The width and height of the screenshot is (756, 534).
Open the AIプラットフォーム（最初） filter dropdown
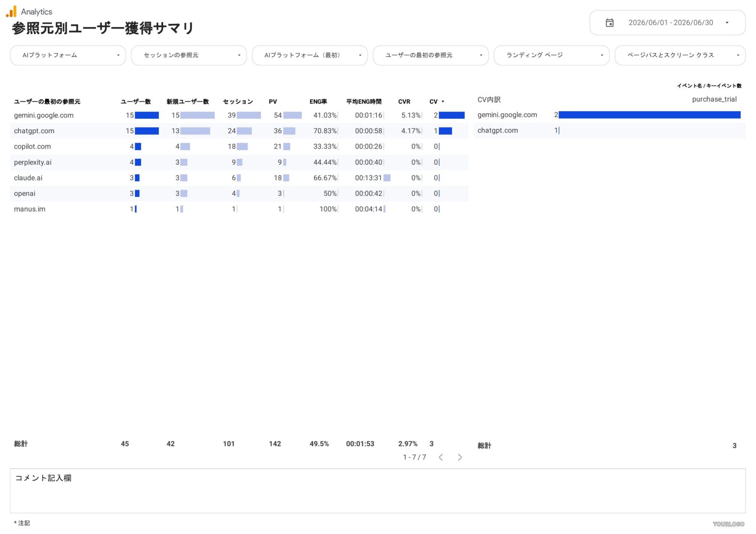pyautogui.click(x=310, y=55)
